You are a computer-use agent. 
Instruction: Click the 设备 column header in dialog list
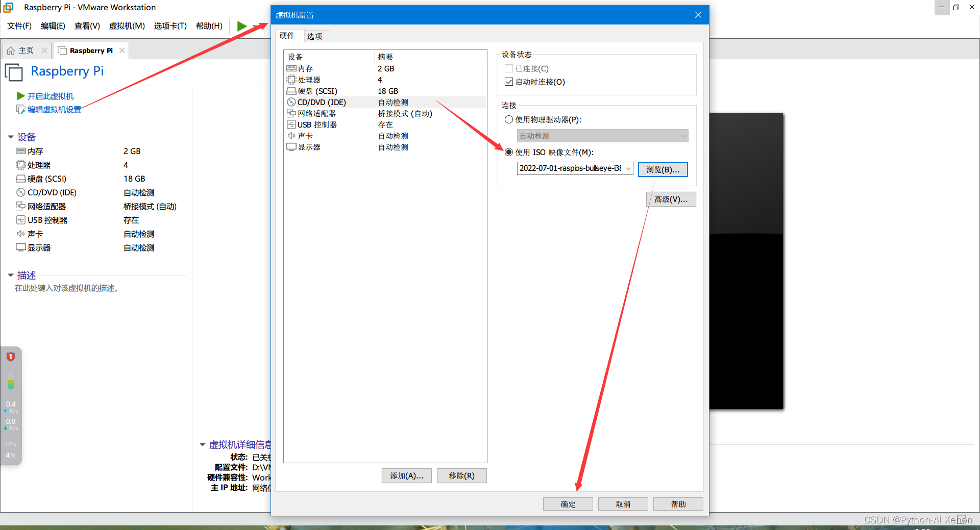[329, 57]
